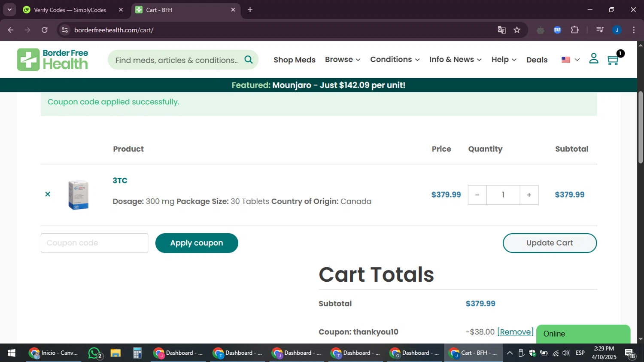Open the Shop Meds menu item
The height and width of the screenshot is (362, 644).
[295, 60]
